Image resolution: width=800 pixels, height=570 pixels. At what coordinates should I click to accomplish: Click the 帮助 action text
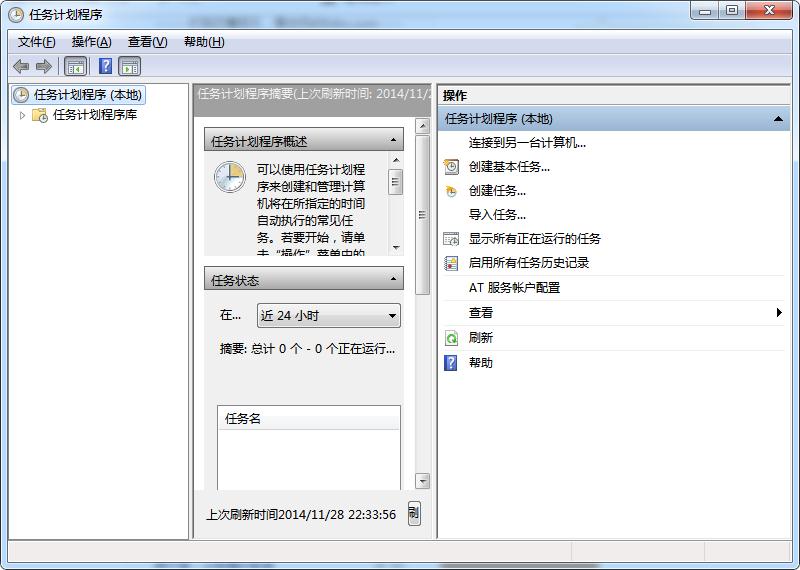[x=481, y=363]
